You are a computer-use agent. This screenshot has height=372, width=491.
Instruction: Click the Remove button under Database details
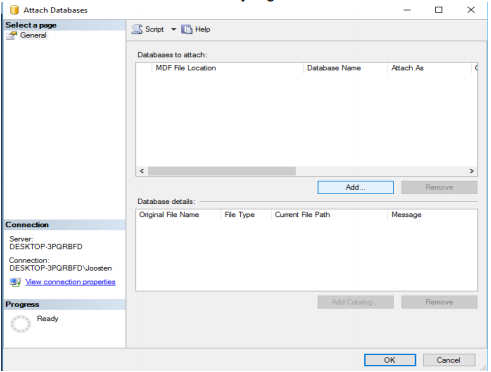[x=439, y=302]
